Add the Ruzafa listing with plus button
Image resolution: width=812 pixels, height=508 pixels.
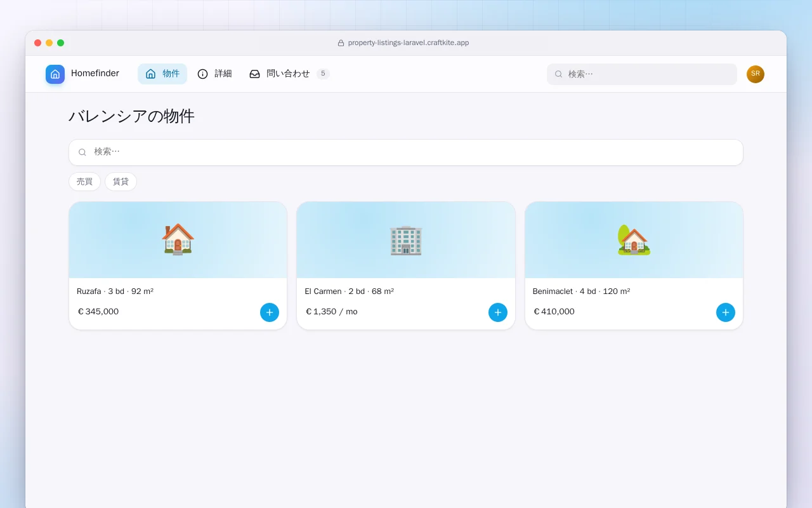pyautogui.click(x=270, y=312)
